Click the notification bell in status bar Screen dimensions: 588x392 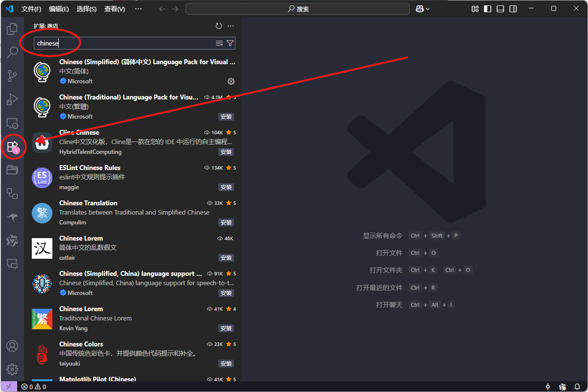(x=578, y=387)
